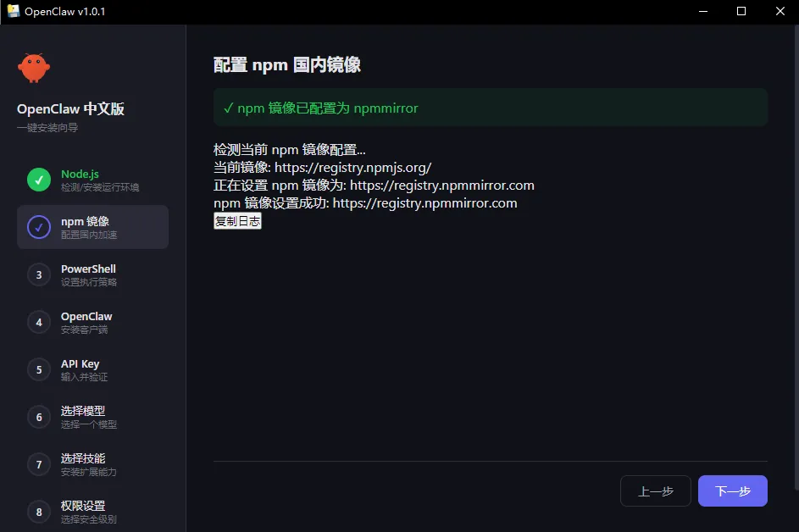Click the 配置 npm 国内镜像 heading
Image resolution: width=799 pixels, height=532 pixels.
click(287, 65)
